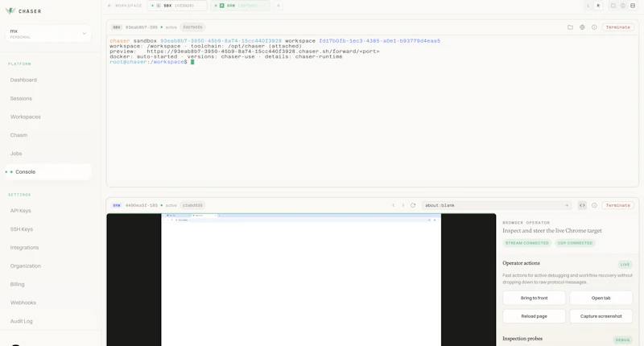The height and width of the screenshot is (346, 644).
Task: Click SBX badge in sandbox header
Action: pyautogui.click(x=117, y=27)
